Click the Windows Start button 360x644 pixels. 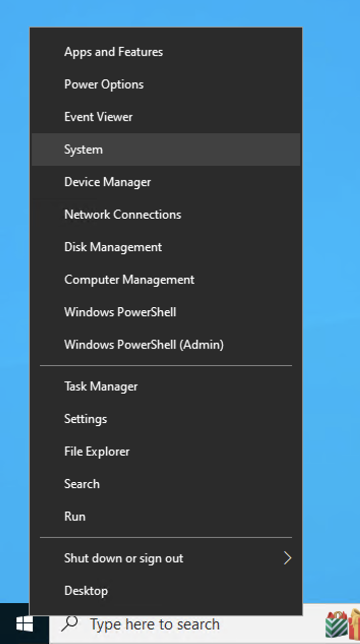tap(24, 624)
